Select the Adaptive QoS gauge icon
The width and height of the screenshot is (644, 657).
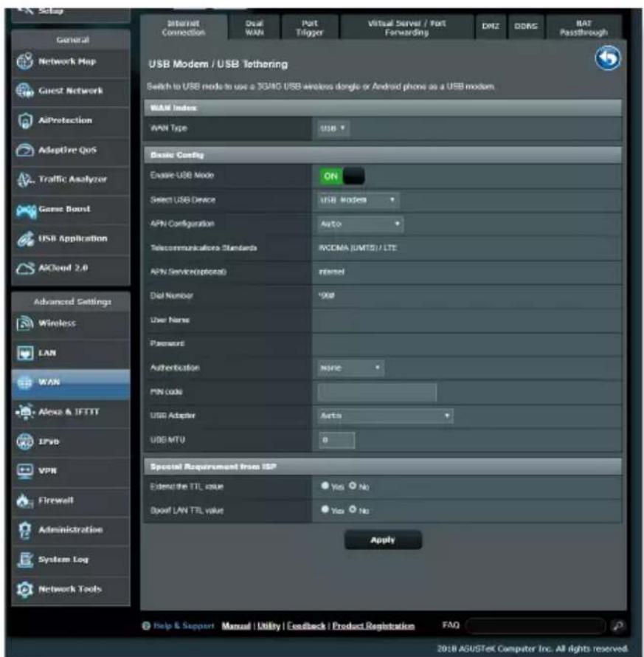coord(24,150)
